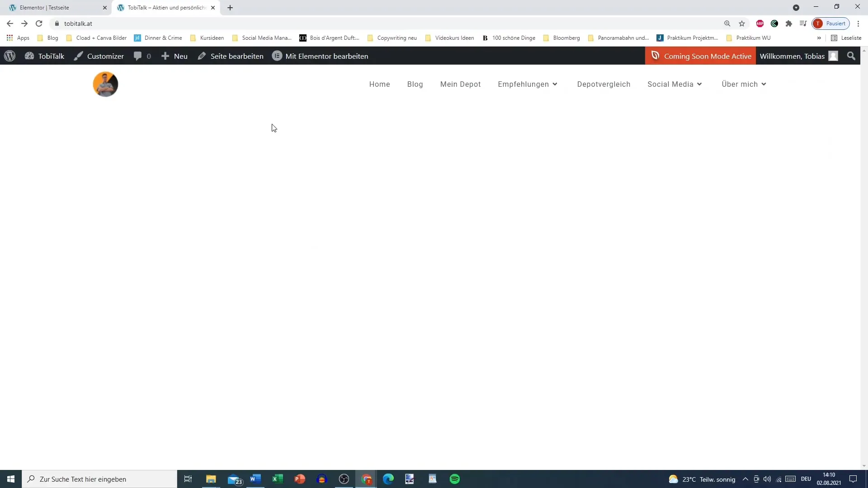Viewport: 868px width, 488px height.
Task: Click the Customizer tool icon
Action: [77, 56]
